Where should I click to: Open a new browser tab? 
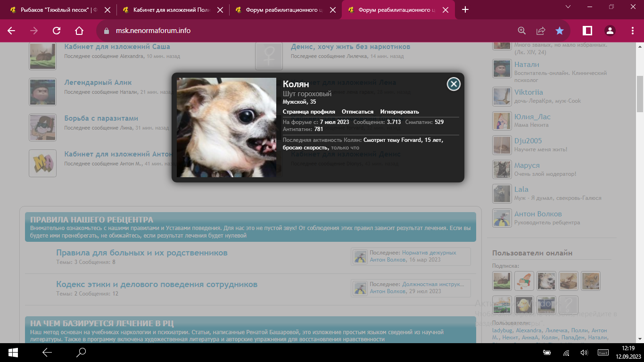(x=465, y=9)
